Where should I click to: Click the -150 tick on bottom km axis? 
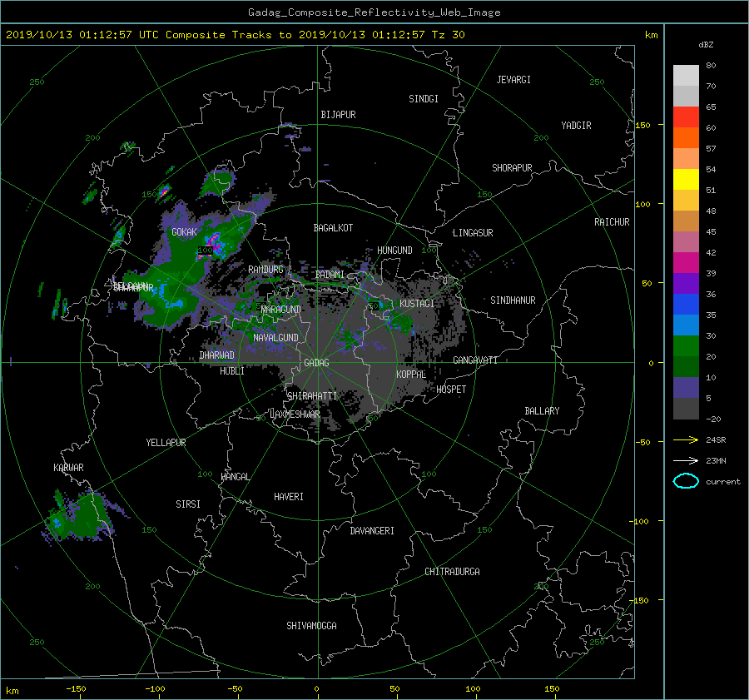[76, 688]
